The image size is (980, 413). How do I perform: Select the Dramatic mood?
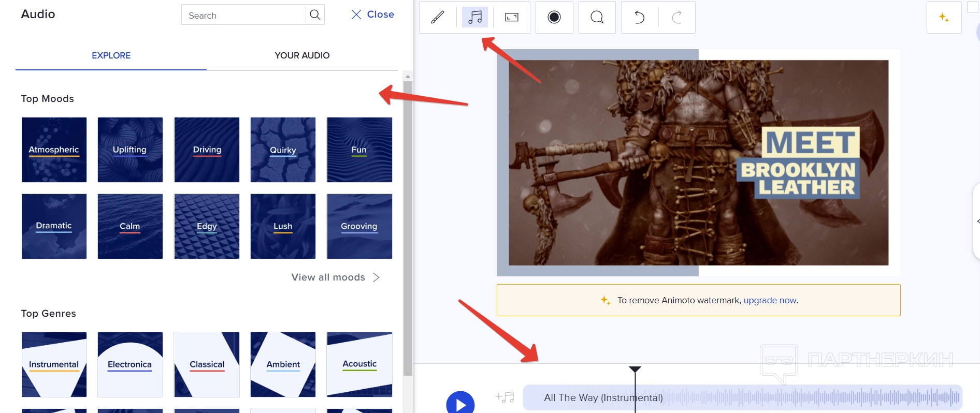coord(54,226)
